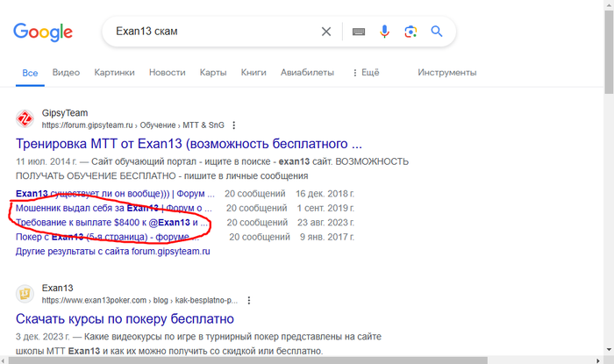The width and height of the screenshot is (614, 364).
Task: Click the Google logo
Action: click(42, 32)
